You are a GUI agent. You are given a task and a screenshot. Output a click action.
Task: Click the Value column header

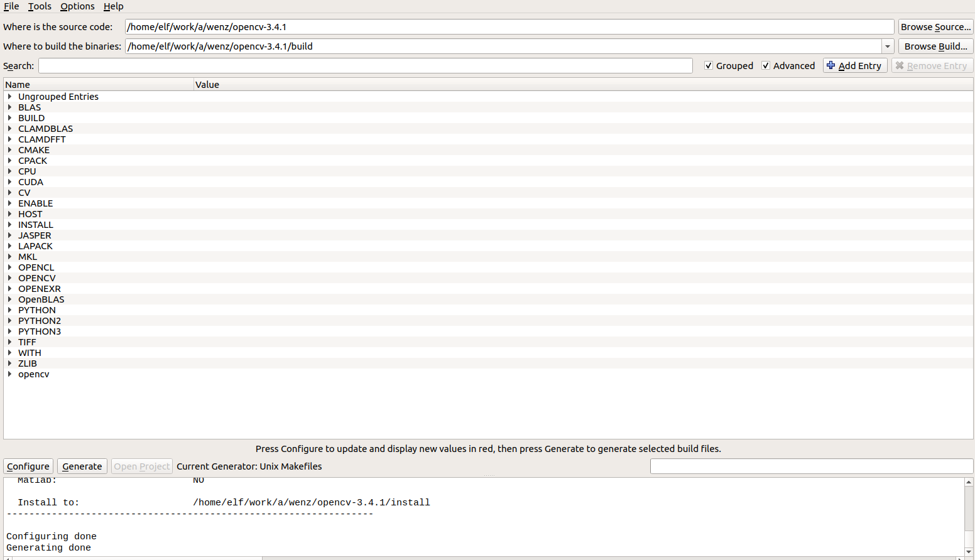coord(583,85)
